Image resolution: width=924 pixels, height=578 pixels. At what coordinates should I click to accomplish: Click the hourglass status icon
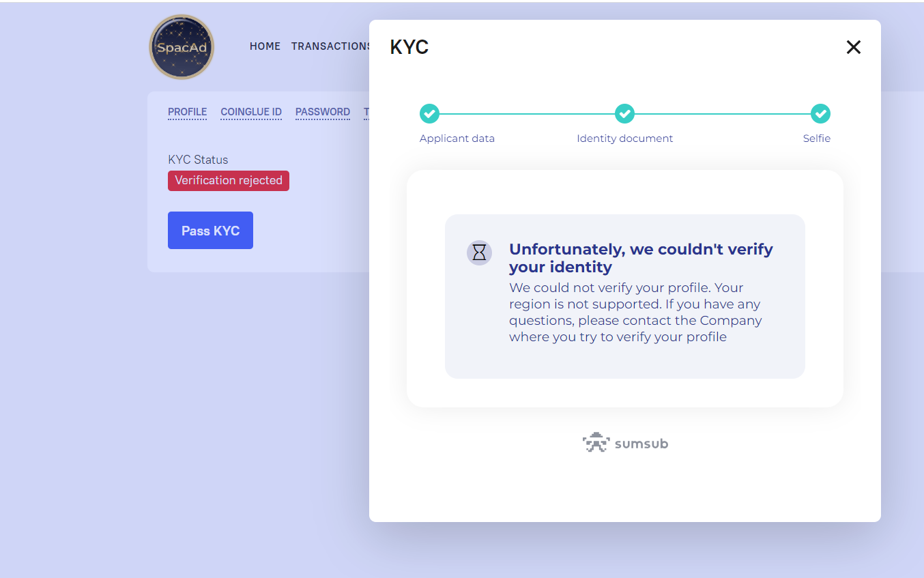coord(480,252)
